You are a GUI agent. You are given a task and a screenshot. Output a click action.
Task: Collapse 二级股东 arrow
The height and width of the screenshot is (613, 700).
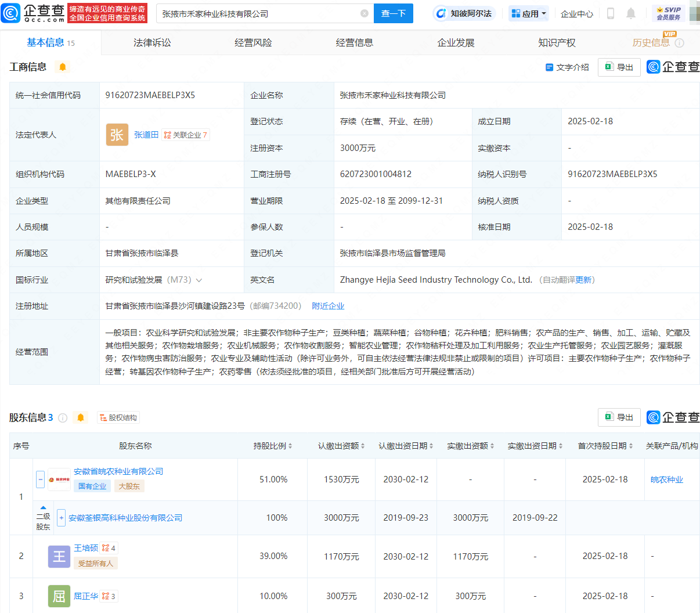click(43, 508)
